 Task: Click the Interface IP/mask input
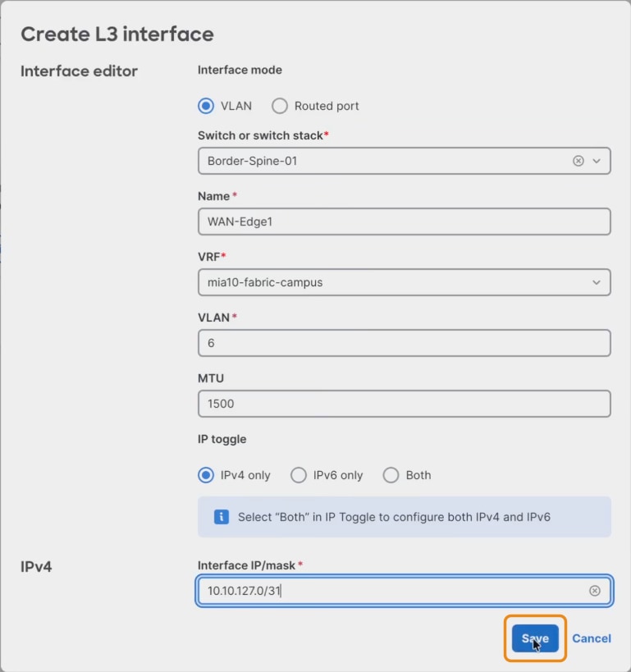click(405, 591)
